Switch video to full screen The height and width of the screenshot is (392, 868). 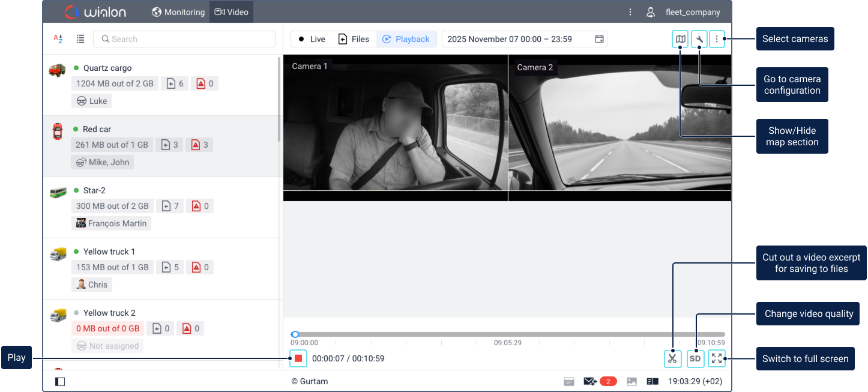pyautogui.click(x=716, y=359)
